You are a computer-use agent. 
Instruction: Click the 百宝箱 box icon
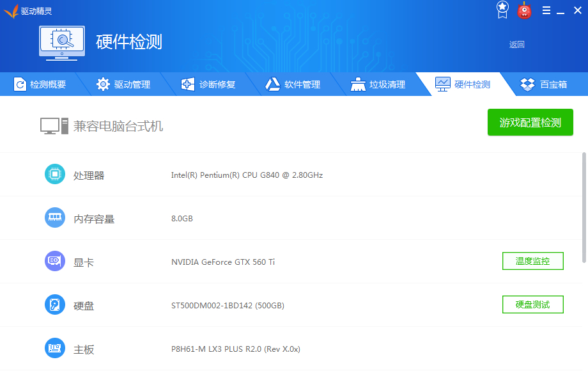click(x=528, y=84)
